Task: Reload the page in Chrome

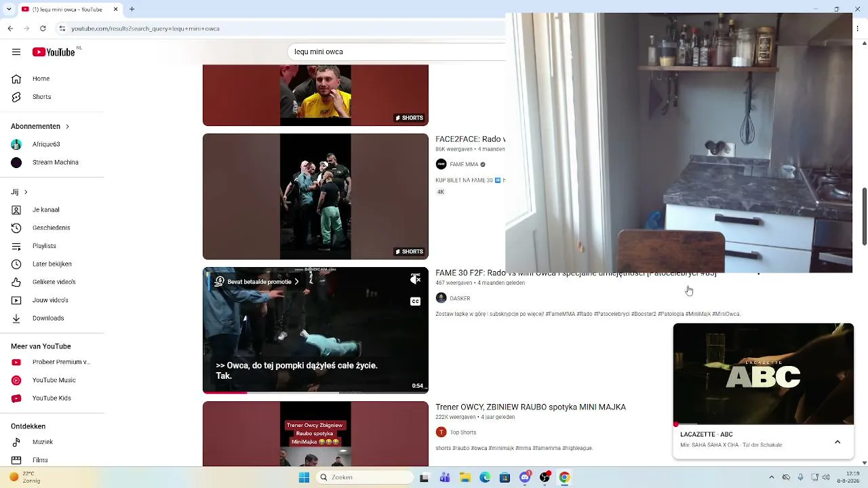Action: (x=43, y=28)
